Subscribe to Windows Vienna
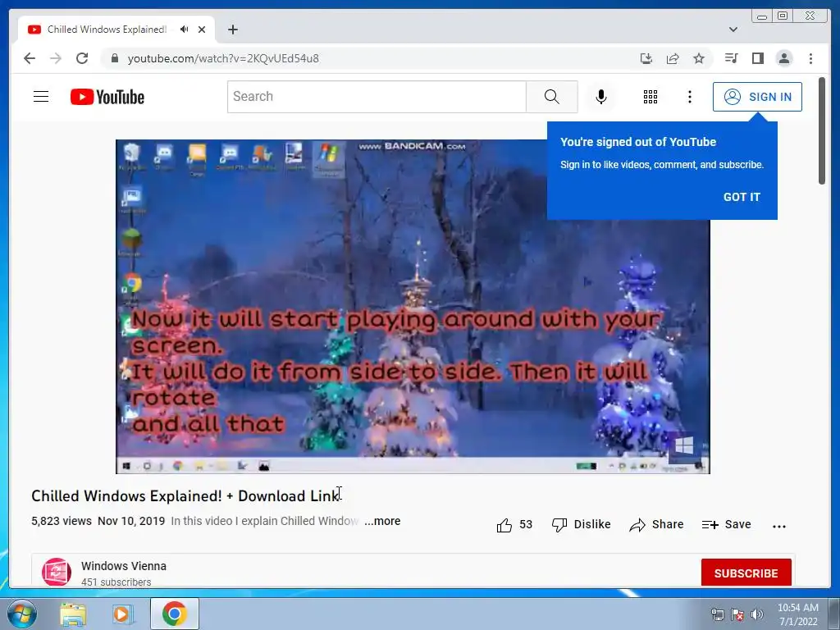Viewport: 840px width, 630px height. click(x=746, y=573)
